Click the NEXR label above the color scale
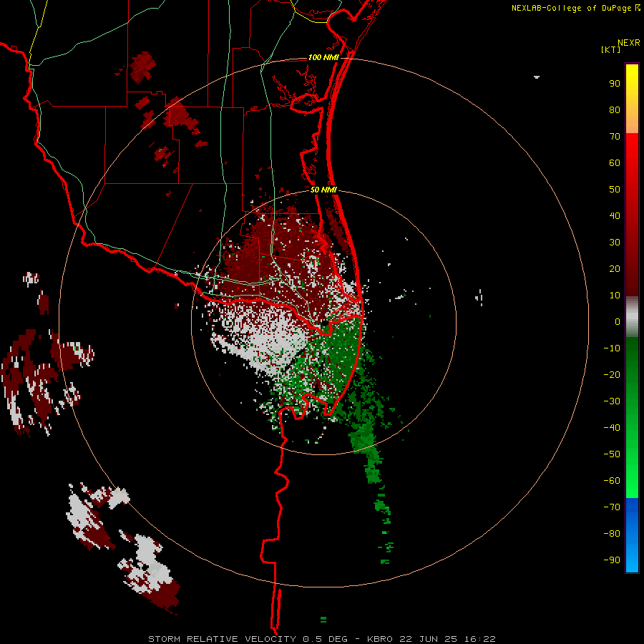 click(629, 43)
